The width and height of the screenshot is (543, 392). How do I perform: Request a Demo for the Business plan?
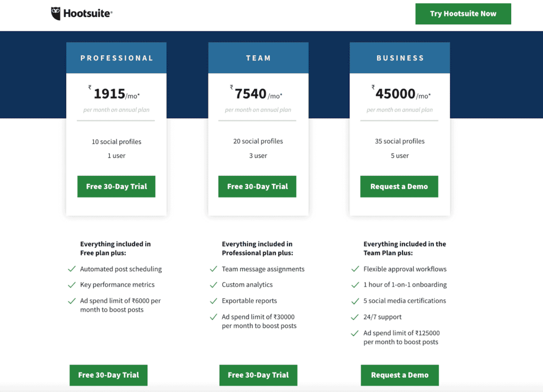click(x=399, y=186)
